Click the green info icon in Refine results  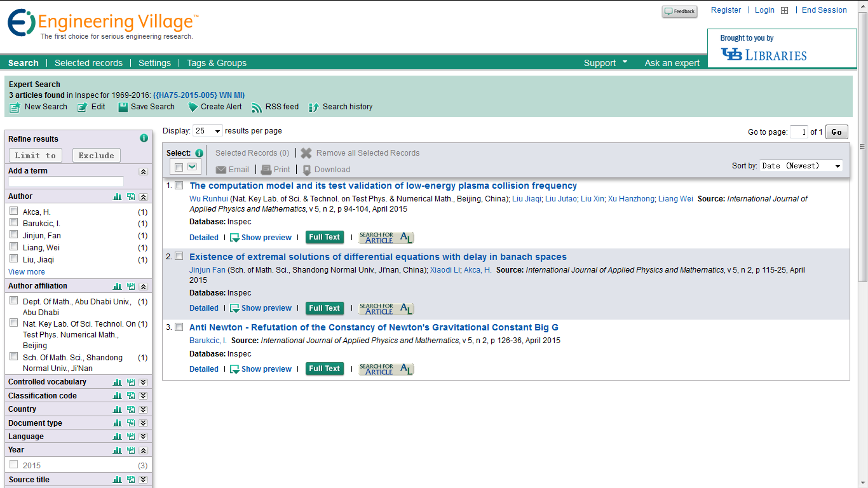point(144,139)
